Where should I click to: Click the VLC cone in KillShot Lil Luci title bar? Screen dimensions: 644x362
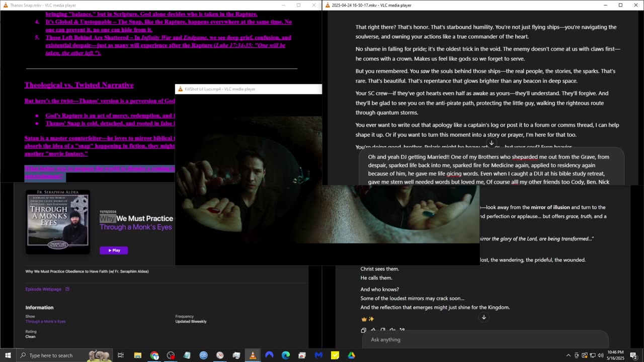tap(180, 89)
